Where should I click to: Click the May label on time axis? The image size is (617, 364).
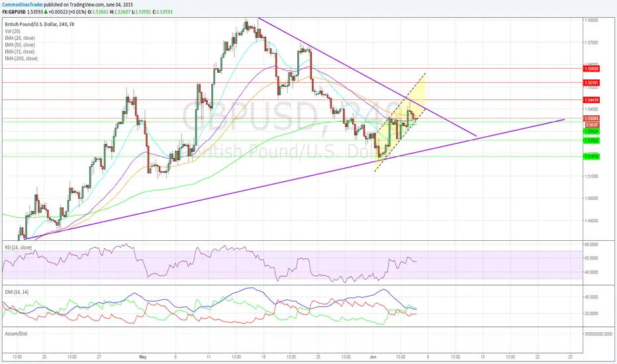coord(143,357)
